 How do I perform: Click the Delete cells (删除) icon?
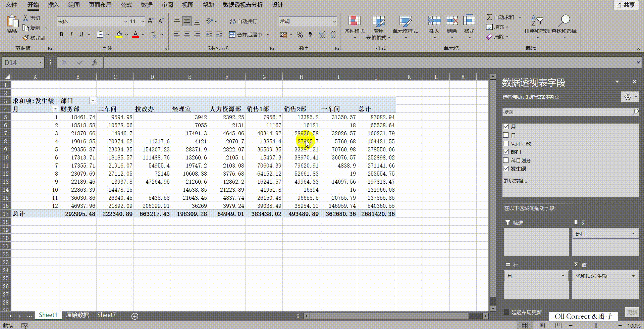(x=452, y=21)
